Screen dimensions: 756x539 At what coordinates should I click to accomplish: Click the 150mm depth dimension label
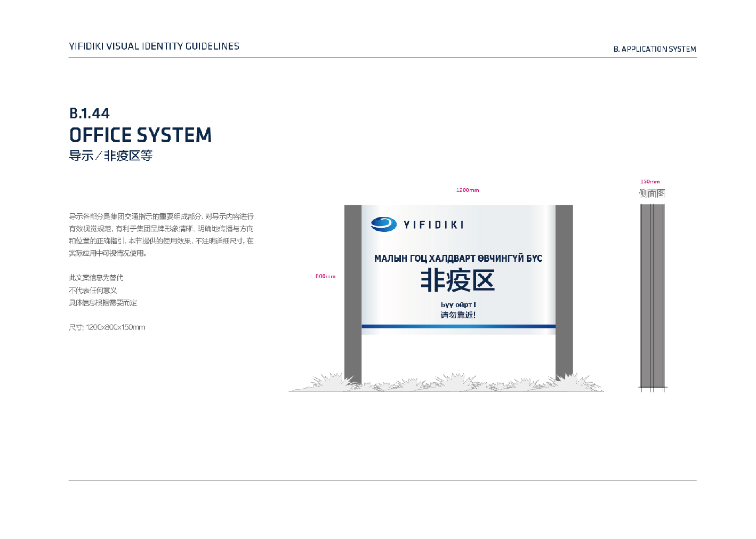pyautogui.click(x=650, y=182)
